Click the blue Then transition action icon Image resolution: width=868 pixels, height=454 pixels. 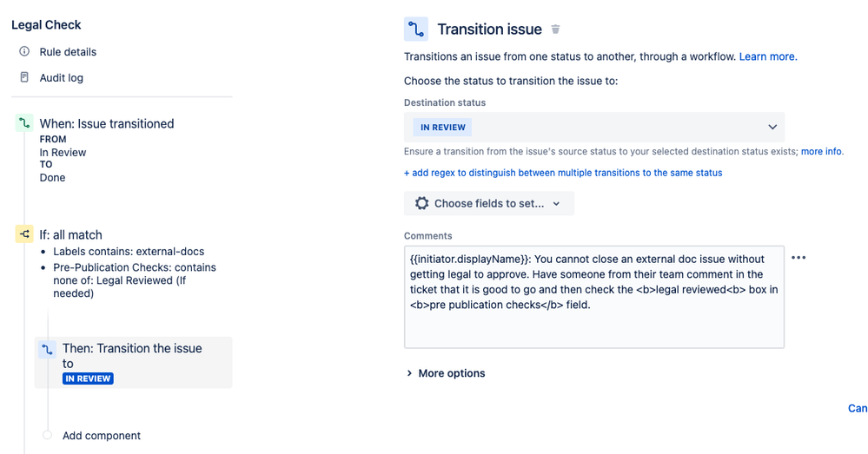tap(48, 350)
